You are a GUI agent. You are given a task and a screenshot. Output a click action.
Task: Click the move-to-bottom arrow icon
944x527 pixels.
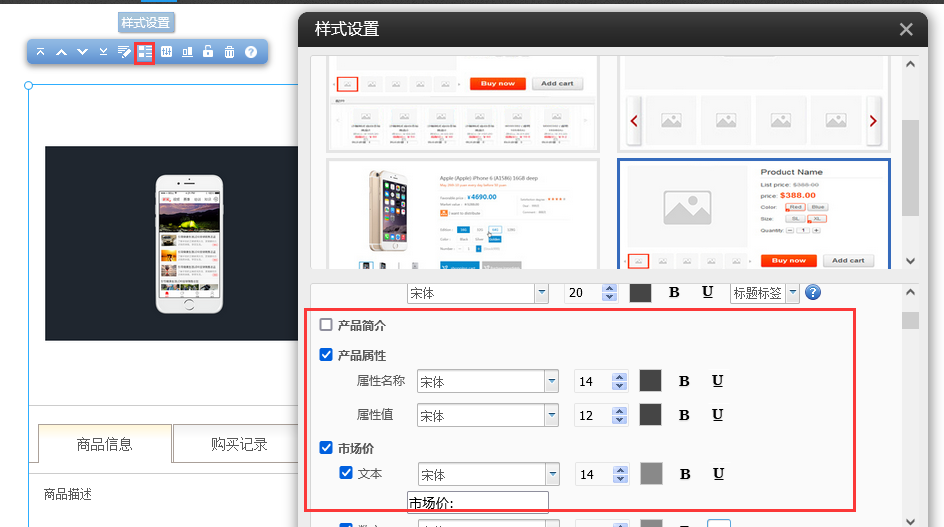[103, 52]
